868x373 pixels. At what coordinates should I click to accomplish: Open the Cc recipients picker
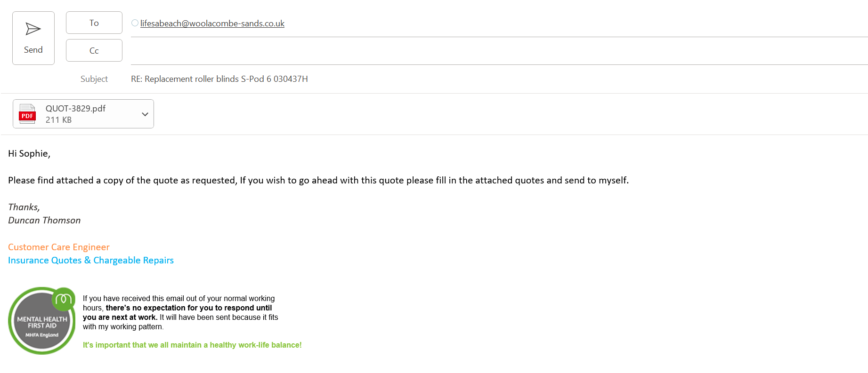click(x=94, y=51)
